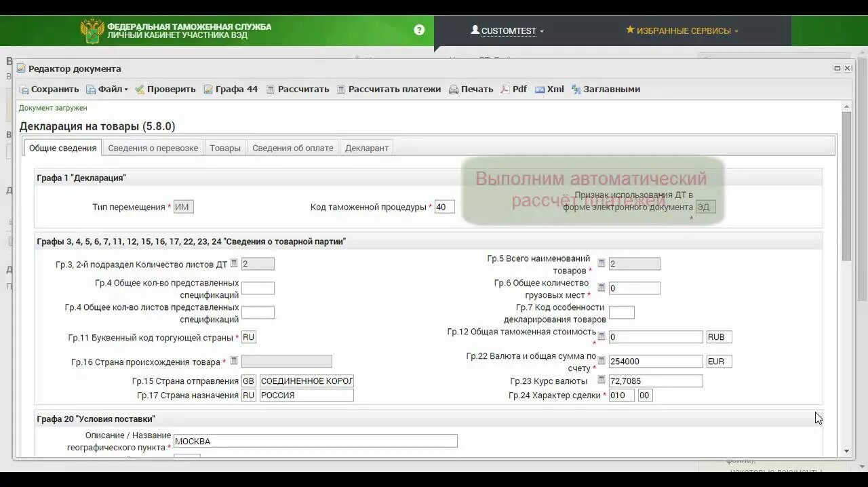Click the Общее количество грузовых мест field
868x487 pixels.
634,288
